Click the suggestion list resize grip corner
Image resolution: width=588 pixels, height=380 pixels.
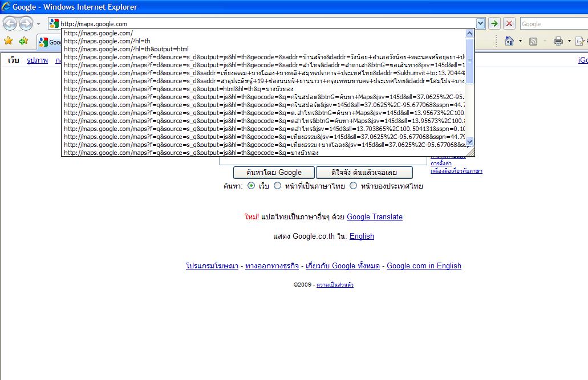[x=471, y=152]
